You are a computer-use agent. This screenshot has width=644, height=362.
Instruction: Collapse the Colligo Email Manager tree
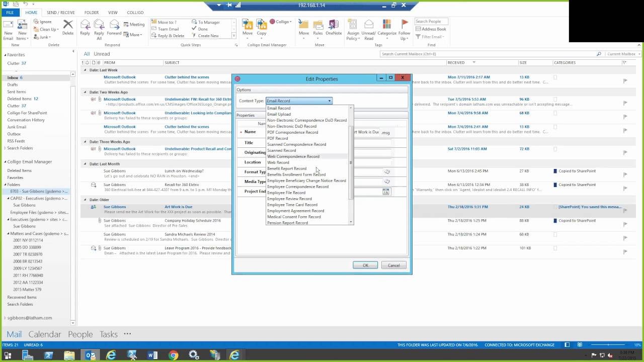(x=4, y=162)
